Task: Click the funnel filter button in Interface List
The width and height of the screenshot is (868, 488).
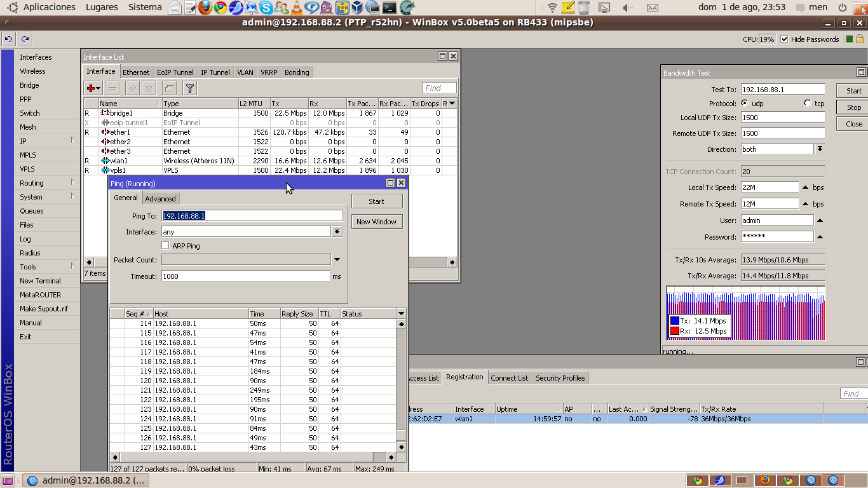Action: [189, 88]
